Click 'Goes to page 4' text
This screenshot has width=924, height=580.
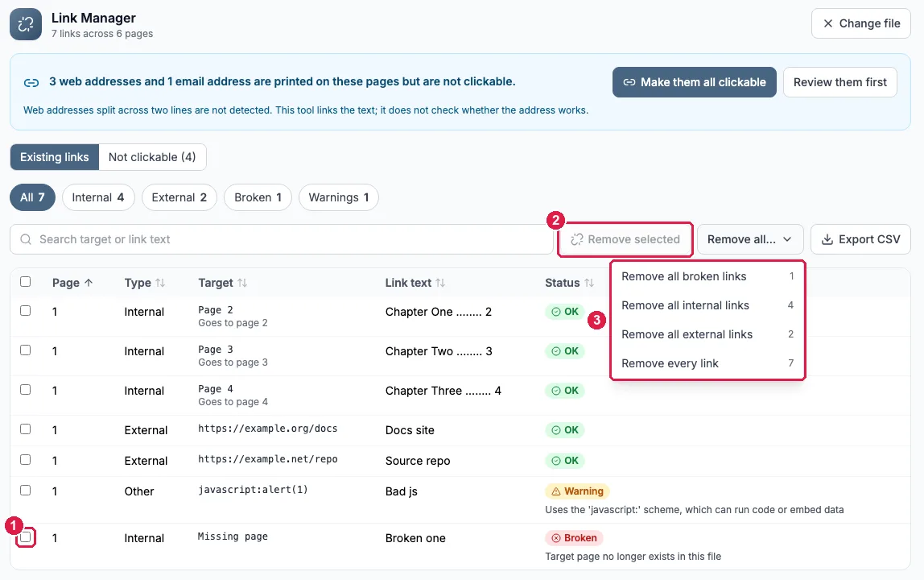233,403
